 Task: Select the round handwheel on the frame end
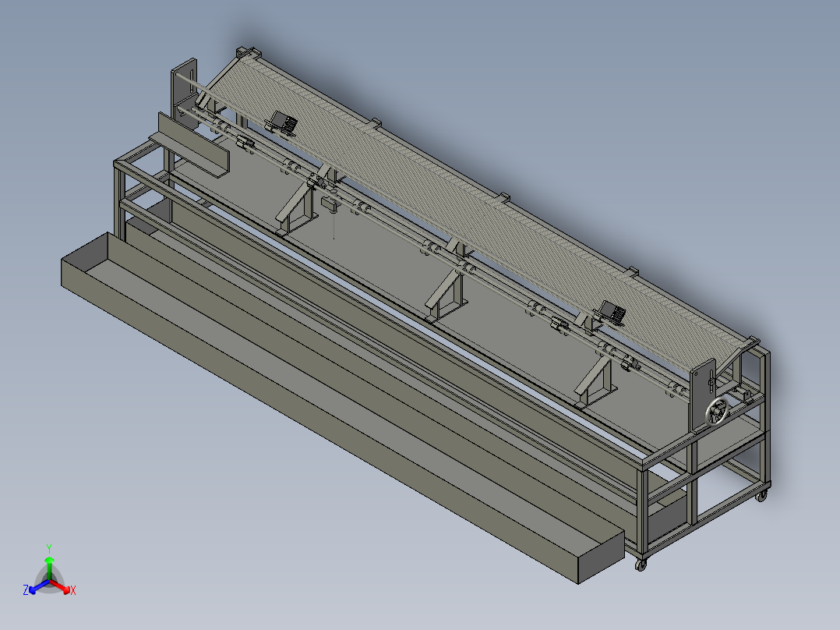click(718, 412)
